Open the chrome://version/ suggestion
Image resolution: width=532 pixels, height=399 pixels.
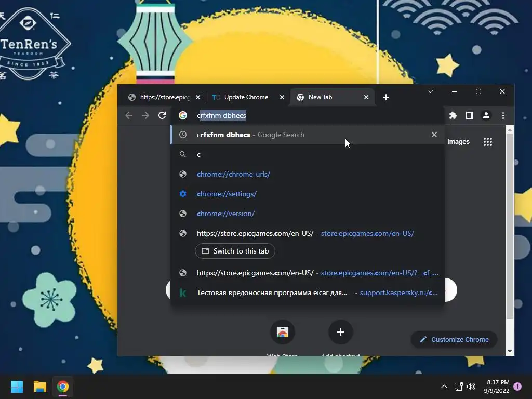(x=308, y=214)
